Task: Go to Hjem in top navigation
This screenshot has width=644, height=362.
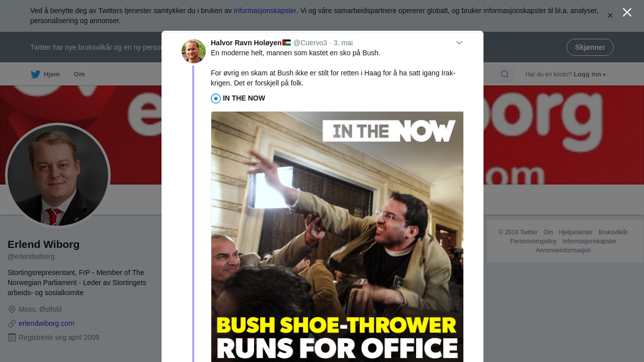Action: (x=45, y=74)
